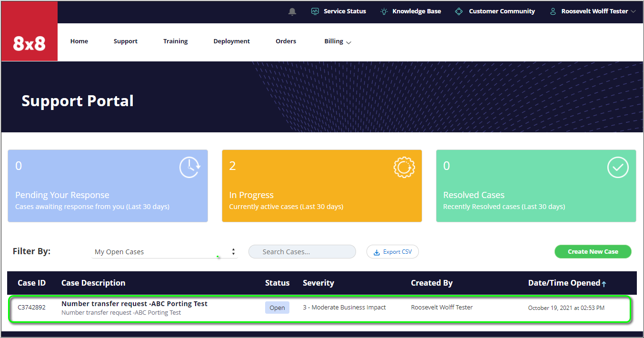The image size is (644, 338).
Task: Go to the Home page
Action: coord(79,41)
